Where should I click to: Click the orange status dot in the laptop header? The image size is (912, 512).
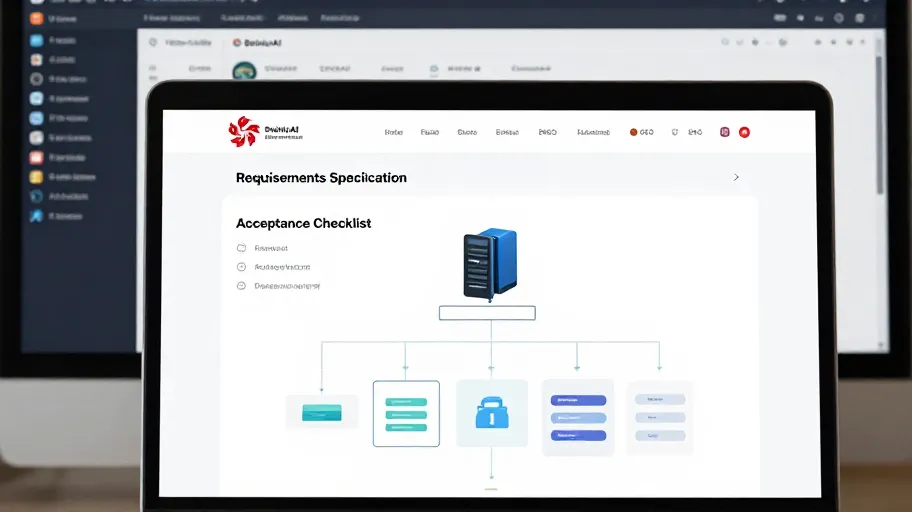point(633,132)
